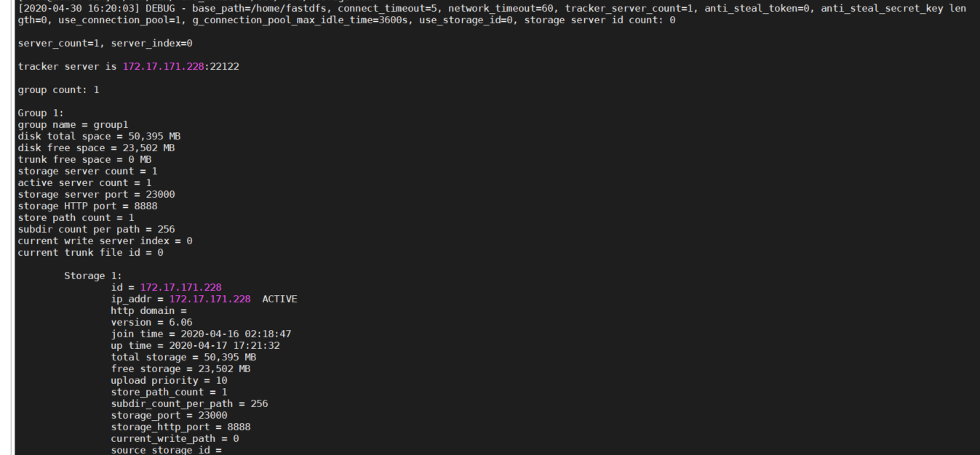
Task: Click the ip_addr 172.17.171.228 value
Action: 210,299
